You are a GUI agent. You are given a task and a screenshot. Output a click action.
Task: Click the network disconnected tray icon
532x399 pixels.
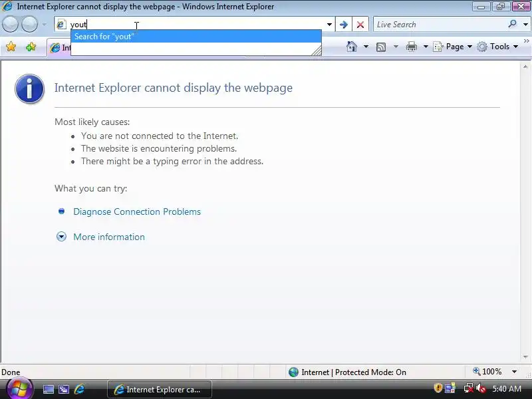coord(469,388)
